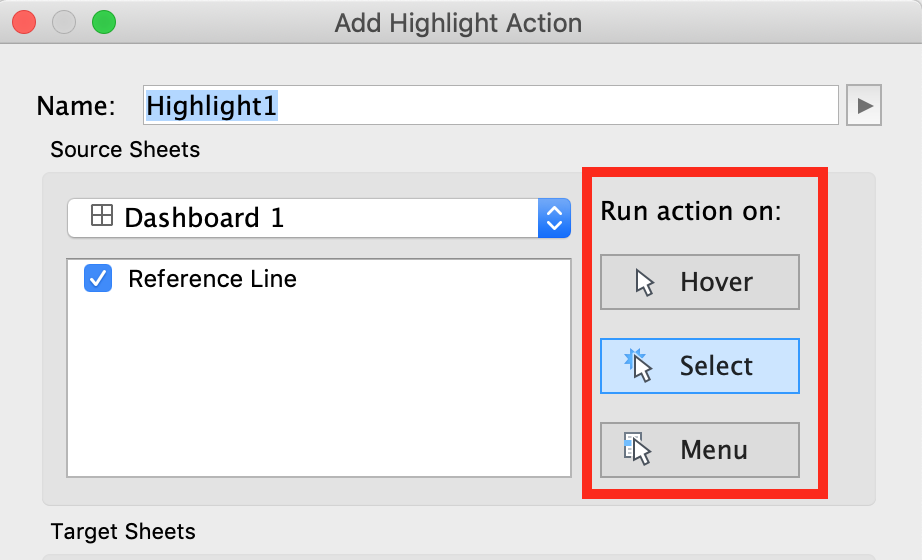Click the Hover arrow cursor icon
The width and height of the screenshot is (922, 560).
645,283
